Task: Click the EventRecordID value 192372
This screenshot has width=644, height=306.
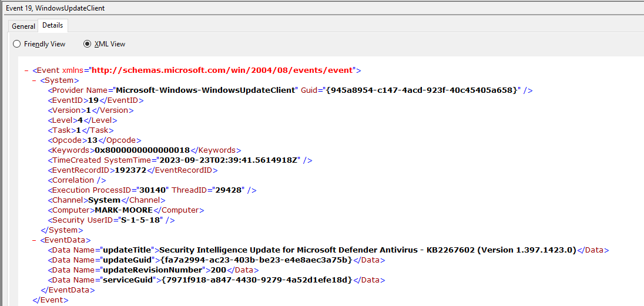Action: pyautogui.click(x=131, y=170)
